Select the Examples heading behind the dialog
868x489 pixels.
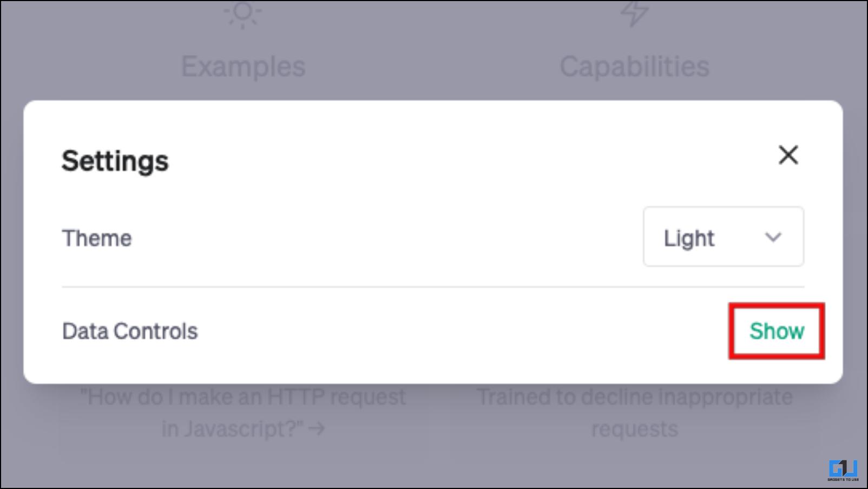click(x=244, y=67)
